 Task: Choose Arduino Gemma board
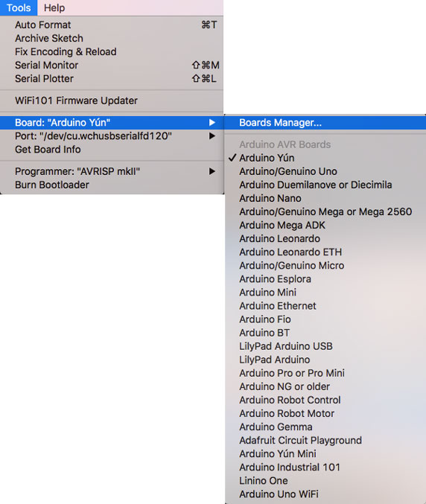click(325, 427)
